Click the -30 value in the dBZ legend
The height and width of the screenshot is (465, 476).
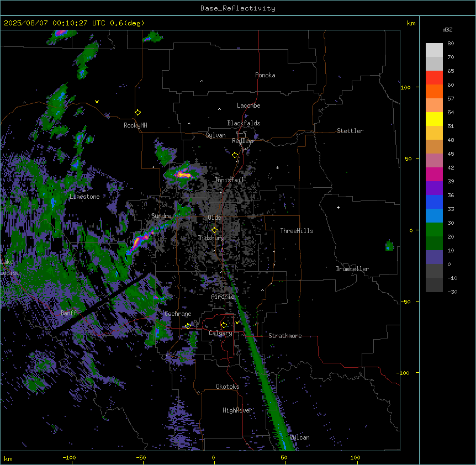[452, 292]
